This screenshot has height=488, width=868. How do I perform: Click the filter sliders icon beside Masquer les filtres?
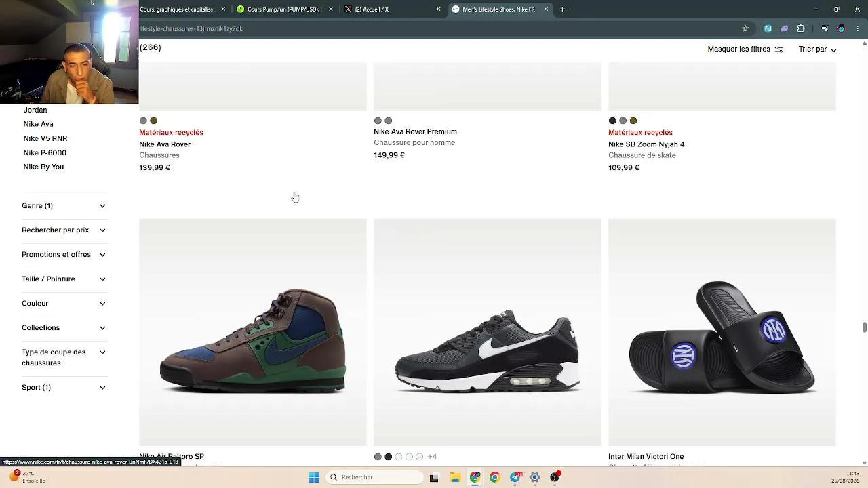tap(778, 49)
